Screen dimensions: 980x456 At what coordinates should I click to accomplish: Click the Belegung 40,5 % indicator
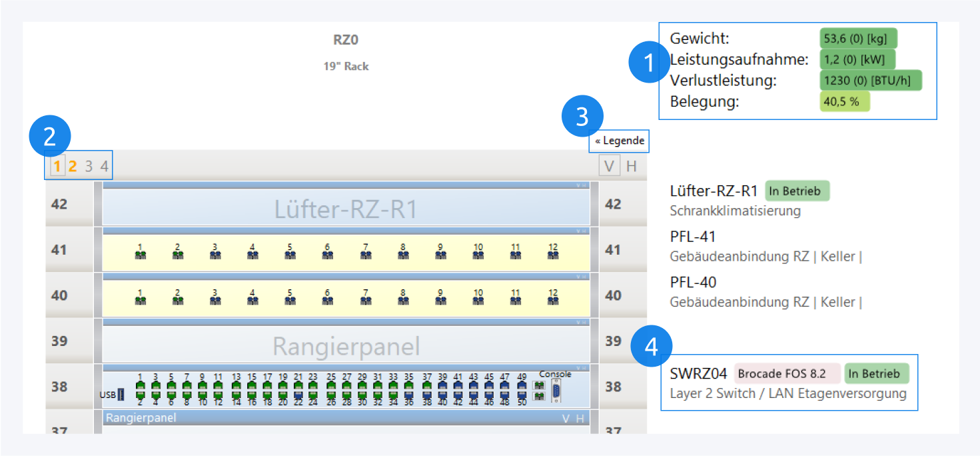[843, 102]
